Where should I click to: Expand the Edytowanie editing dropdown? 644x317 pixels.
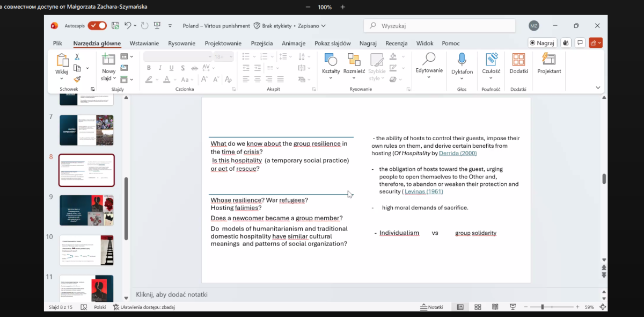(429, 77)
